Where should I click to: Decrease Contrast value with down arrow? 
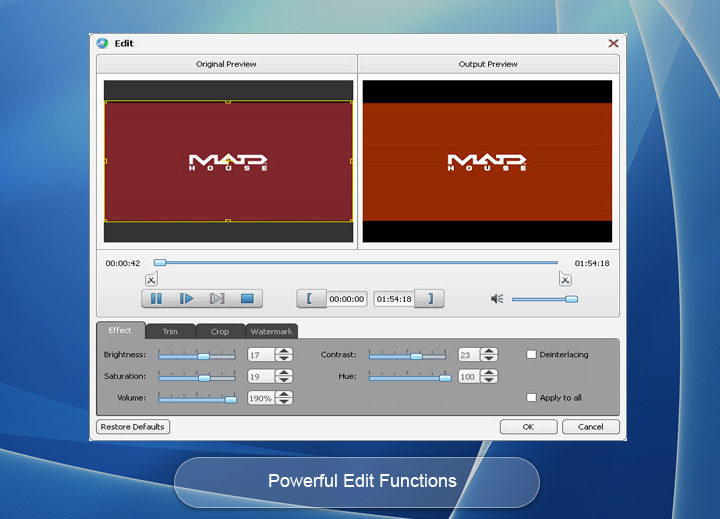tap(489, 358)
